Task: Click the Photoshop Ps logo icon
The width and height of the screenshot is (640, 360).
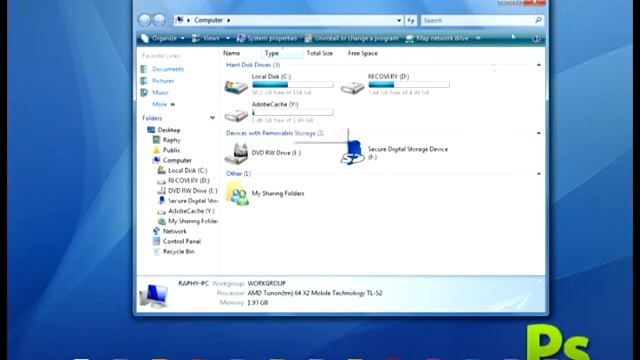Action: [x=558, y=342]
